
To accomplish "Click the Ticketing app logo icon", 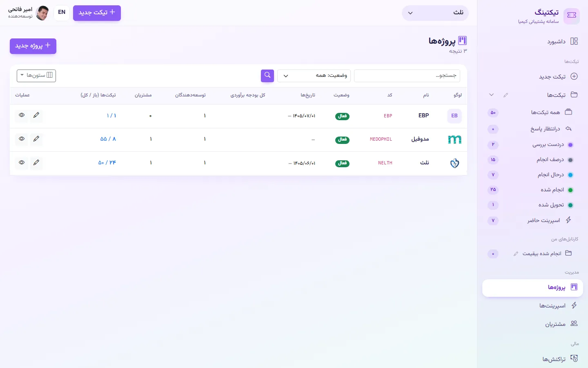I will [x=571, y=16].
